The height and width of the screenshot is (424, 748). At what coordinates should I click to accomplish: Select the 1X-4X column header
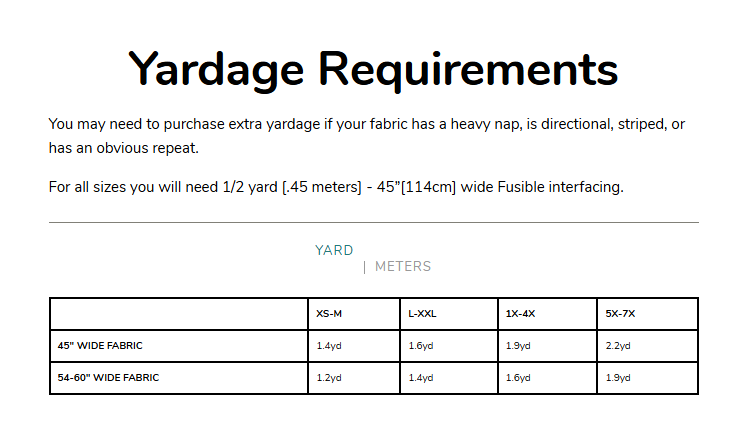tap(520, 314)
